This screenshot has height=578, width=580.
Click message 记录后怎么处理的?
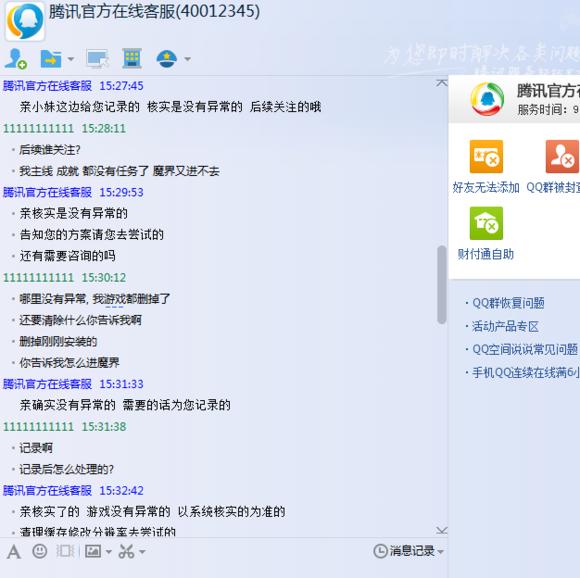point(66,469)
